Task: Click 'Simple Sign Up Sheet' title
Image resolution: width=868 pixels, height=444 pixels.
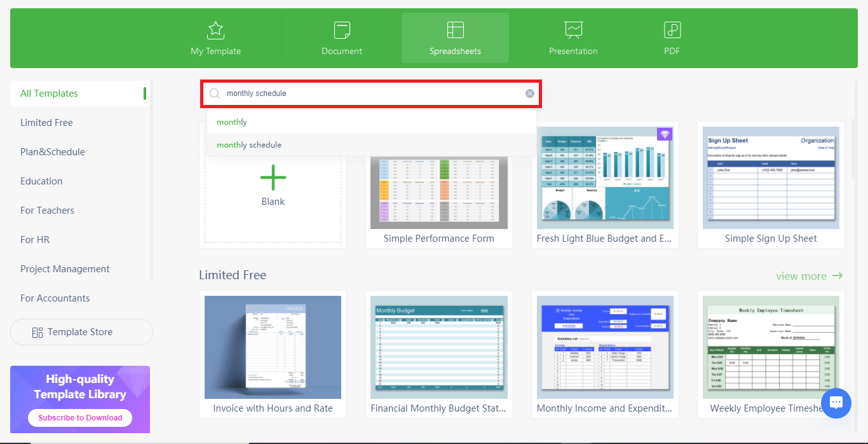Action: 771,239
